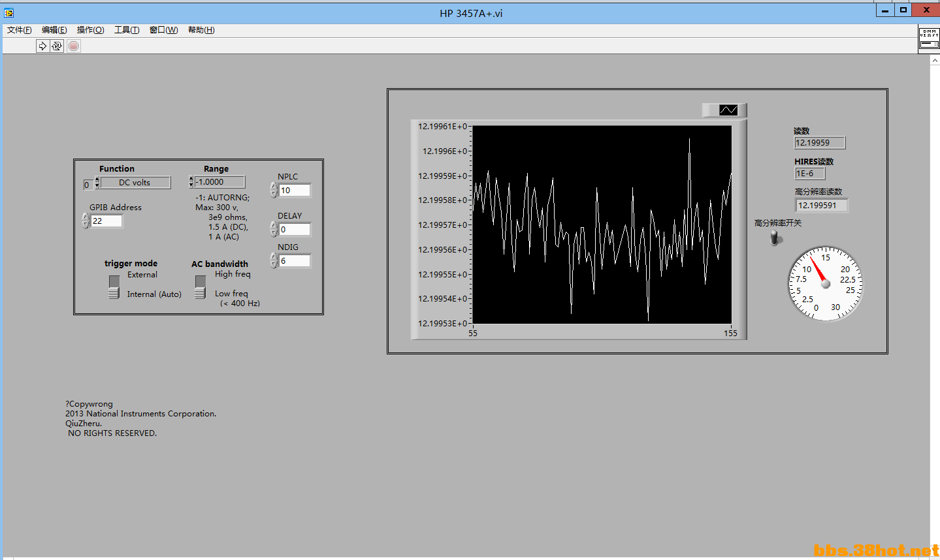Image resolution: width=940 pixels, height=560 pixels.
Task: Click the Run arrow toolbar button
Action: pyautogui.click(x=42, y=46)
